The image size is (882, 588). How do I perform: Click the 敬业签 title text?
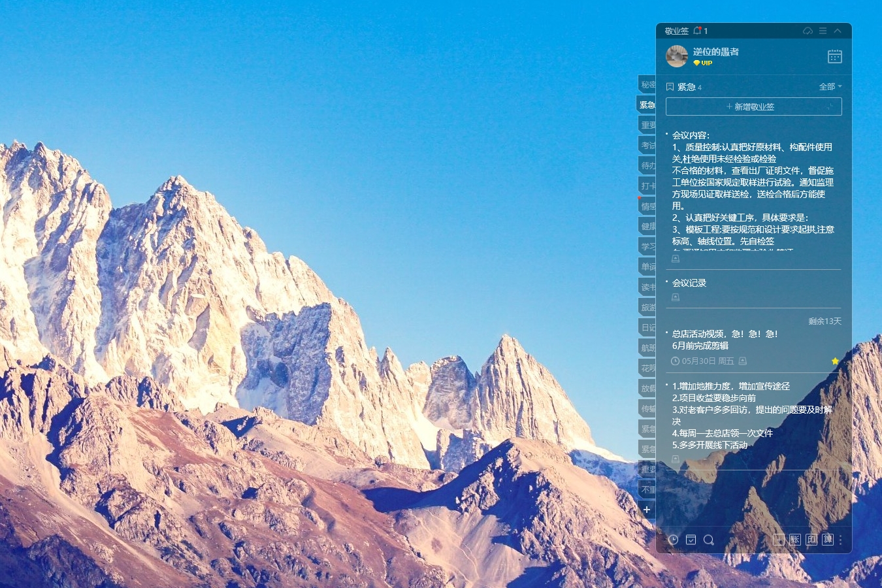point(676,31)
